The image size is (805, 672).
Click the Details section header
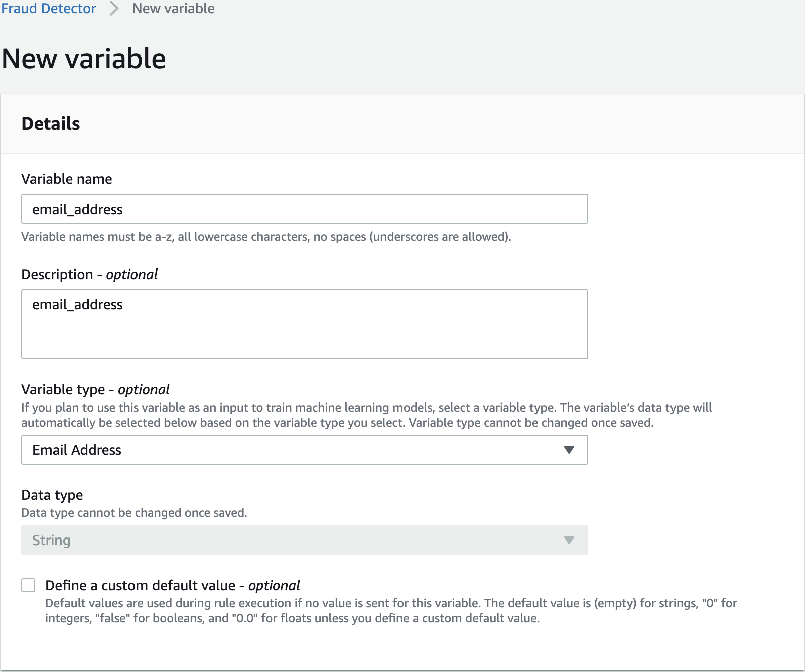click(51, 123)
